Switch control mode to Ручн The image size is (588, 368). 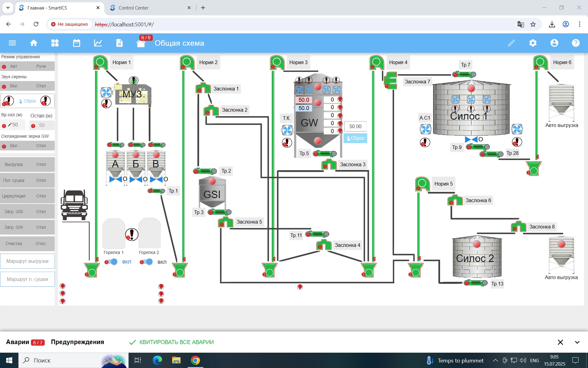[41, 66]
